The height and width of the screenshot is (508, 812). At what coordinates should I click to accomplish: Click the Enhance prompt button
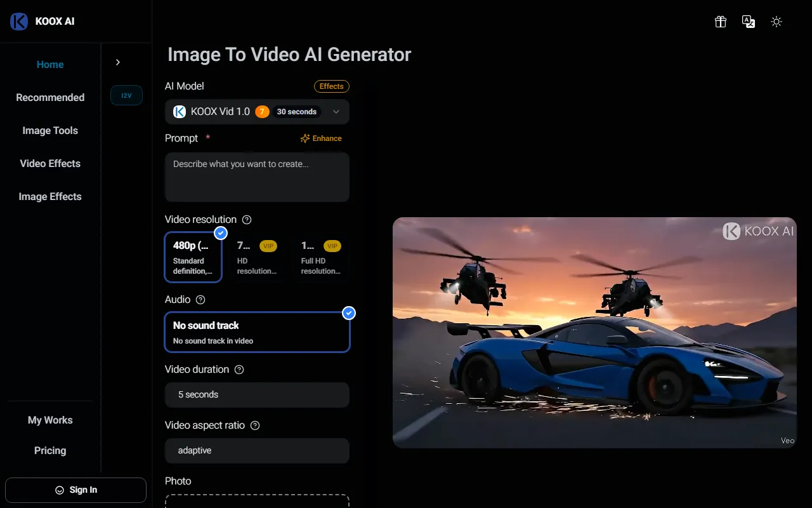(321, 138)
